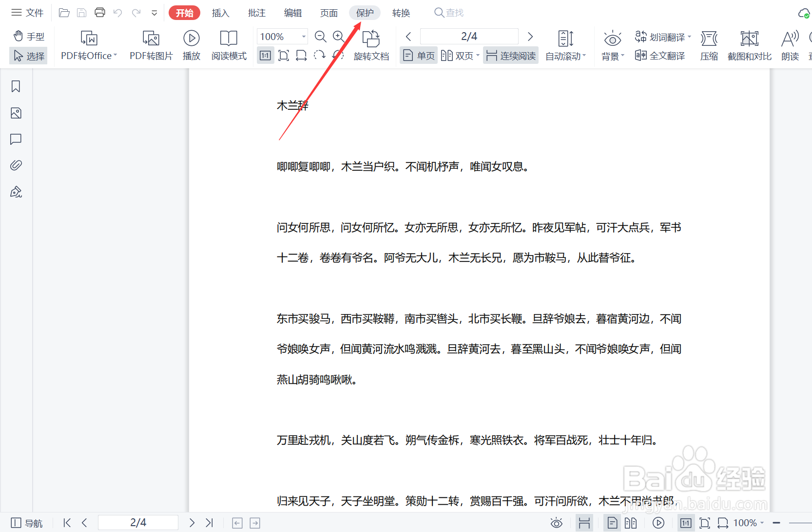Click fit width icon in the ribbon
Image resolution: width=812 pixels, height=532 pixels.
point(301,56)
